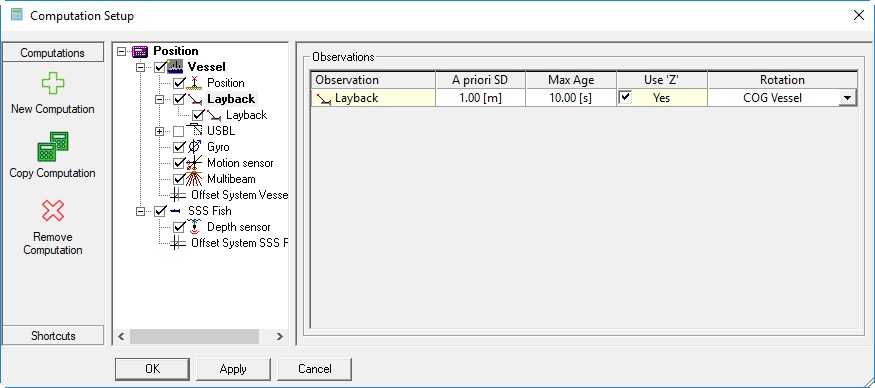Image resolution: width=875 pixels, height=388 pixels.
Task: Open the Shortcuts sidebar tab
Action: click(x=53, y=336)
